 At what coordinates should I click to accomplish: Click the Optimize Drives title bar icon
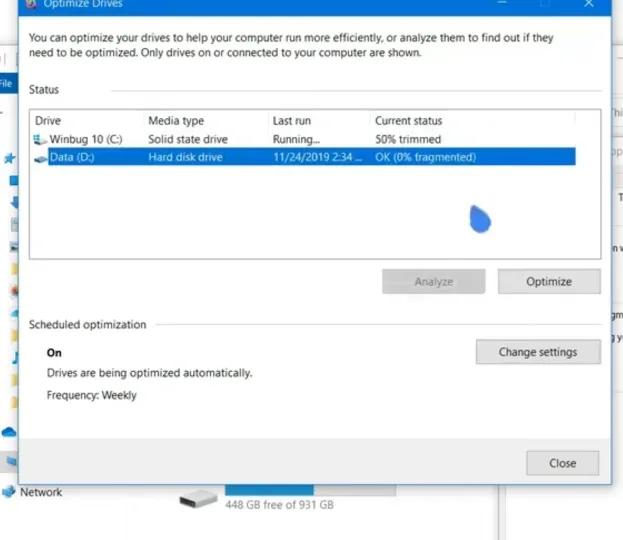31,4
